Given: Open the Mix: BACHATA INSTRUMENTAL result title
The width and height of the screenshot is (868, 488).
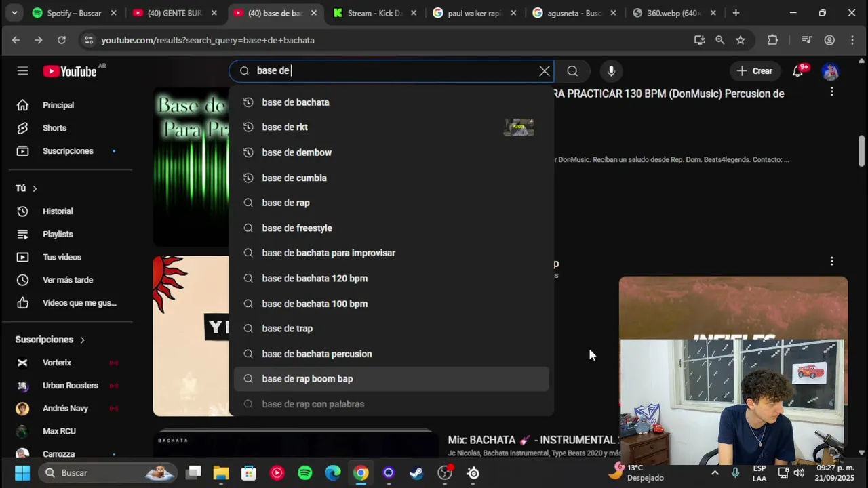Looking at the screenshot, I should coord(532,440).
